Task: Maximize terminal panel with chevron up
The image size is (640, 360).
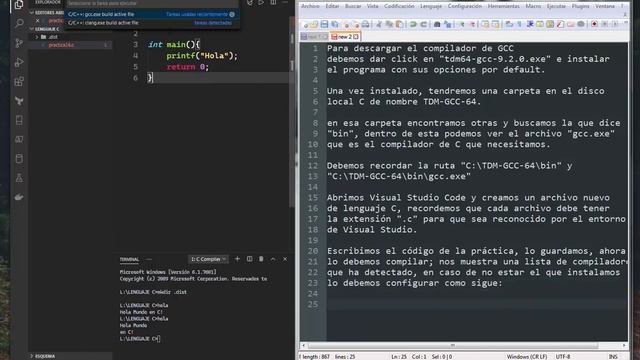Action: click(x=273, y=259)
